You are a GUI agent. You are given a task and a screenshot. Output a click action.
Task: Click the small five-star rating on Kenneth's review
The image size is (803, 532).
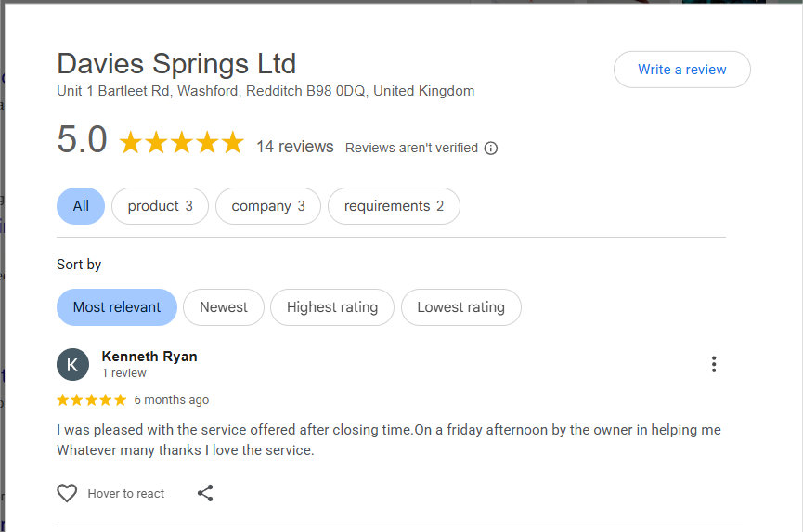[91, 400]
